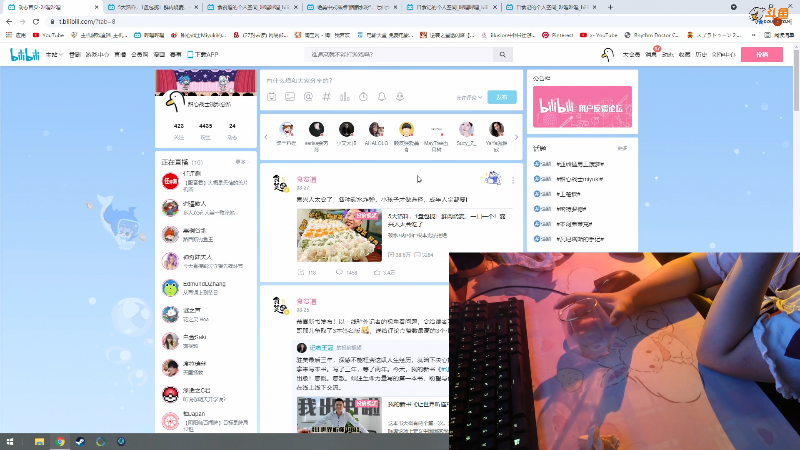Open a new browser tab with plus

point(610,7)
